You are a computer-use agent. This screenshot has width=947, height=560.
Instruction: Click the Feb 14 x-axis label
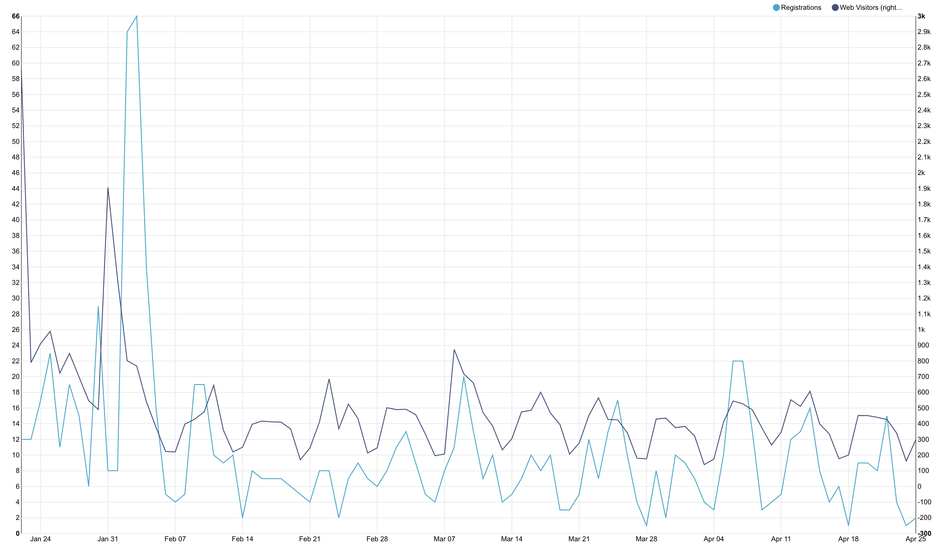point(242,539)
